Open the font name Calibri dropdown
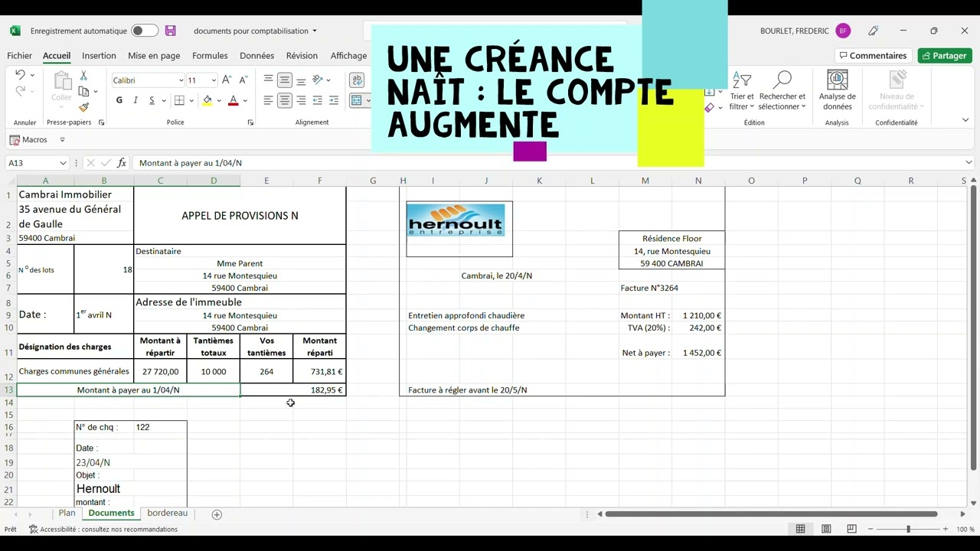 point(181,80)
